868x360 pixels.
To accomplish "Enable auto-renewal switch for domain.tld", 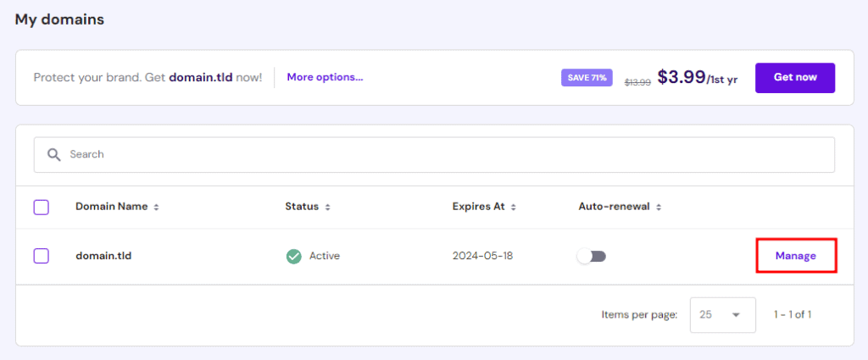I will pos(592,256).
